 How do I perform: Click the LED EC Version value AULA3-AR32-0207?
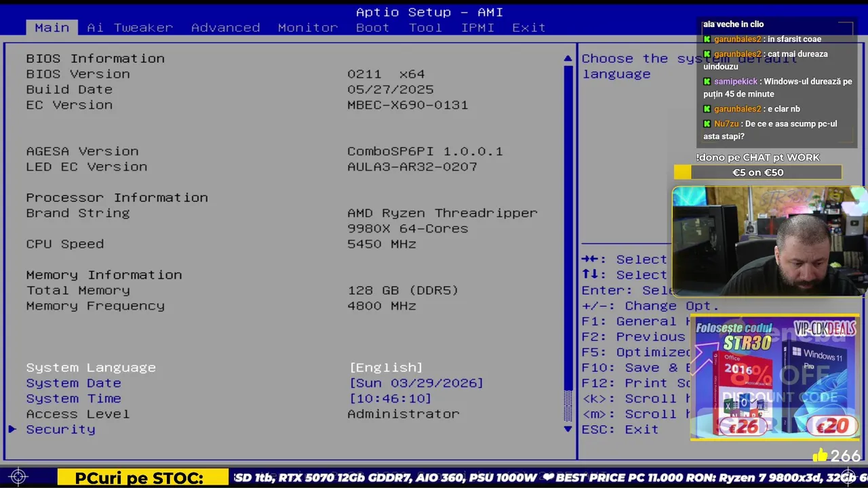point(412,167)
